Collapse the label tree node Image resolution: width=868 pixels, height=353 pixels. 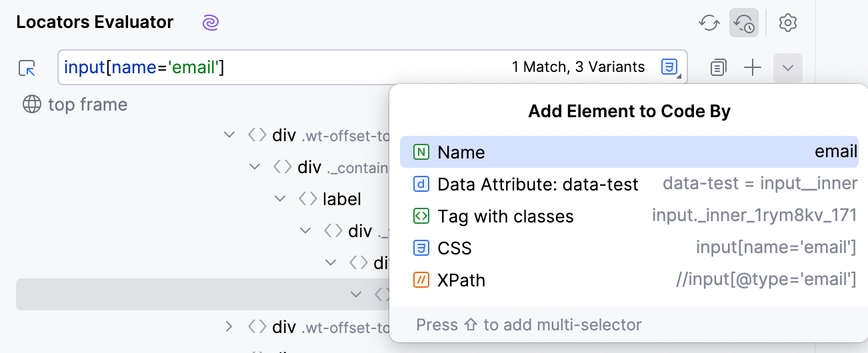coord(280,198)
